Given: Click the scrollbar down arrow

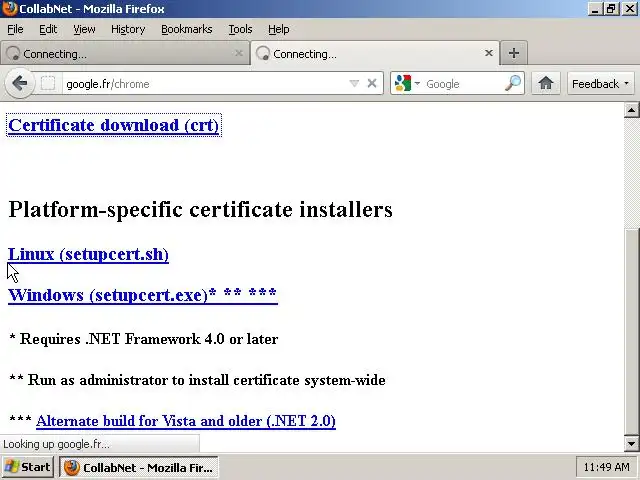Looking at the screenshot, I should pyautogui.click(x=631, y=444).
